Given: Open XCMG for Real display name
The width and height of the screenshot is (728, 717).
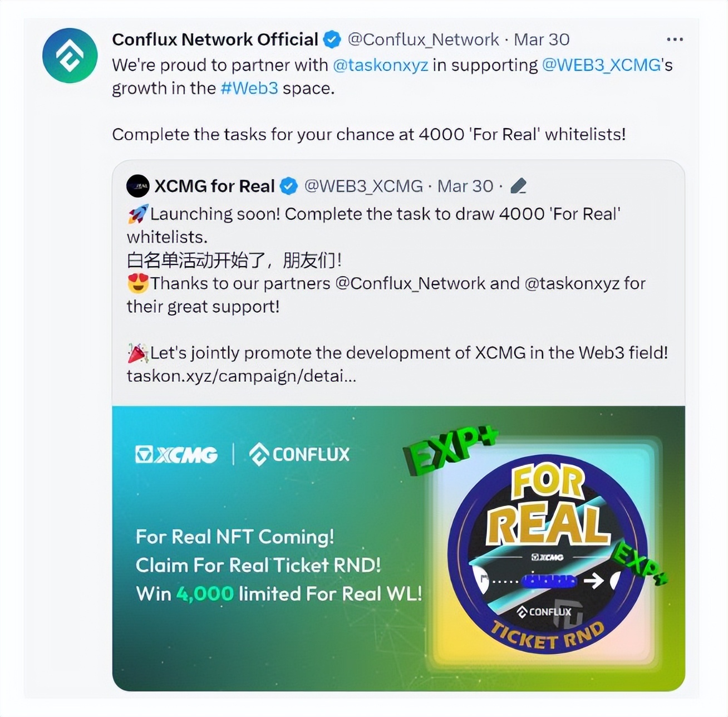Looking at the screenshot, I should point(214,186).
